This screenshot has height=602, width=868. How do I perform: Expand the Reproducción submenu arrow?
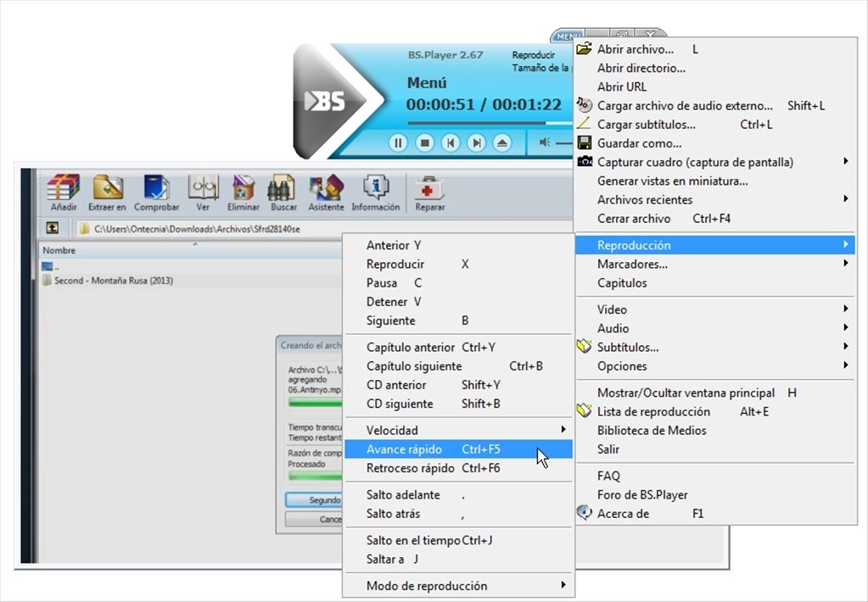point(845,244)
